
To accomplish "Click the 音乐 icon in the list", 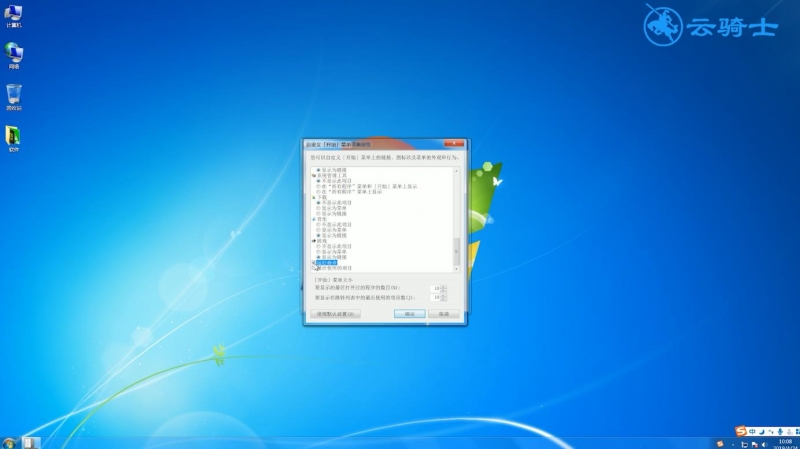I will 314,219.
